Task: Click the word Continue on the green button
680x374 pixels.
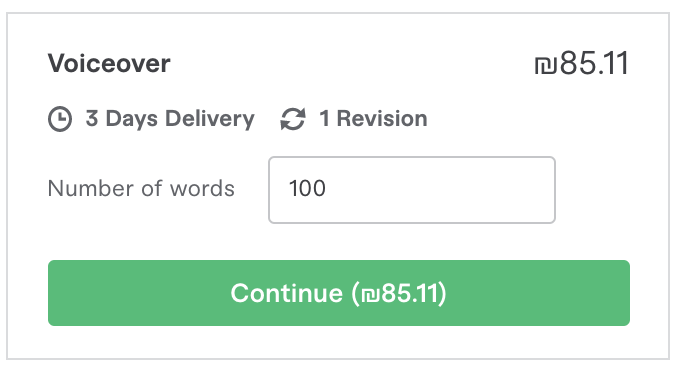Action: click(x=287, y=293)
